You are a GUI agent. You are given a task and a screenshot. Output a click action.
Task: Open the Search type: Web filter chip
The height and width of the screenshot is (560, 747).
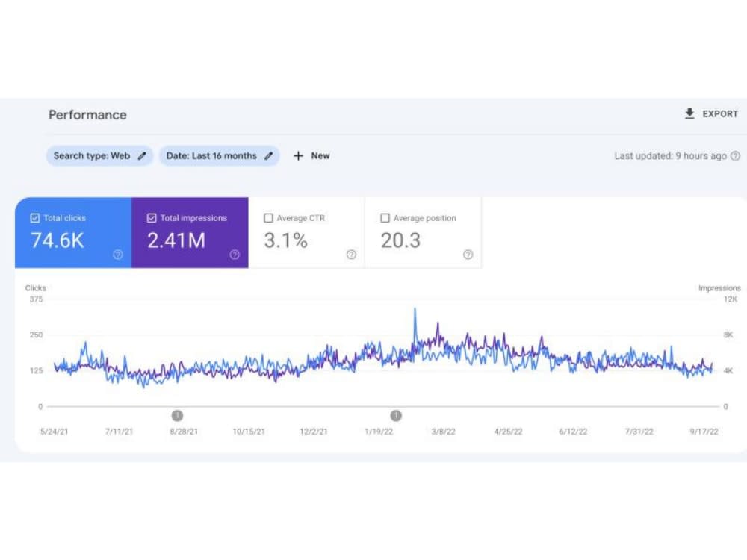click(99, 156)
